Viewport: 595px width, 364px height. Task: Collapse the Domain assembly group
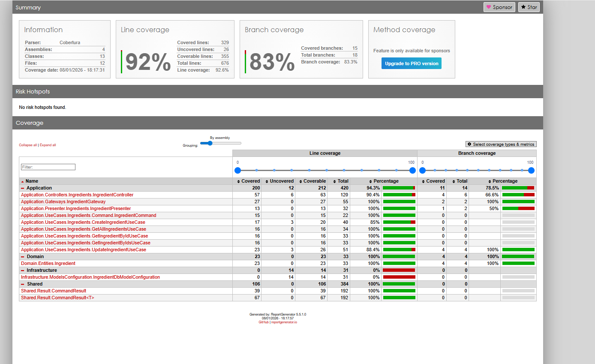[23, 257]
